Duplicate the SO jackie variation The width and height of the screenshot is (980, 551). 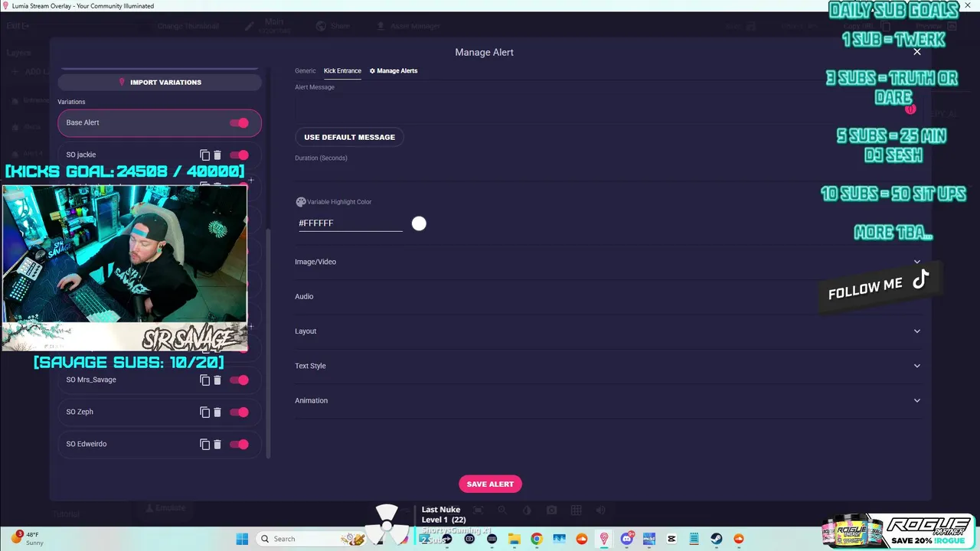(204, 155)
